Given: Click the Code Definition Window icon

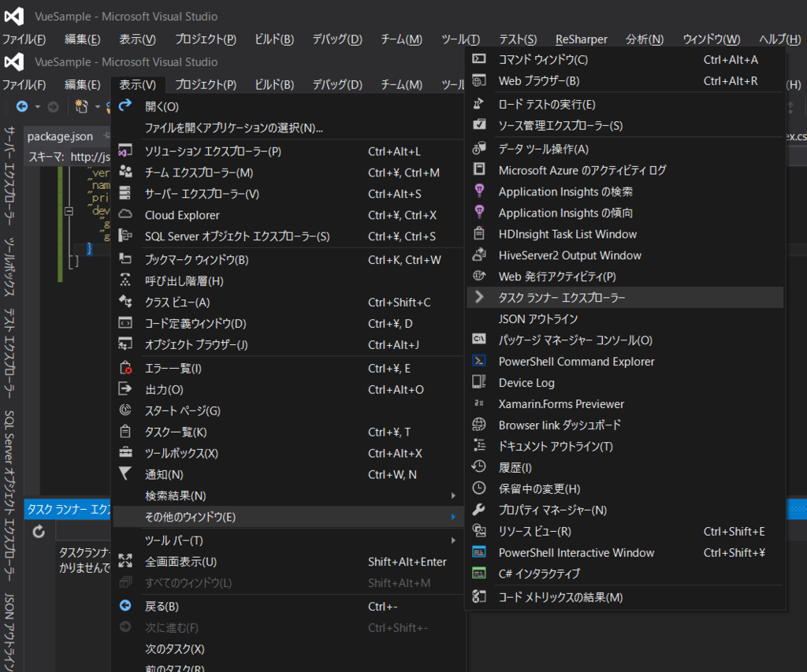Looking at the screenshot, I should pyautogui.click(x=125, y=323).
